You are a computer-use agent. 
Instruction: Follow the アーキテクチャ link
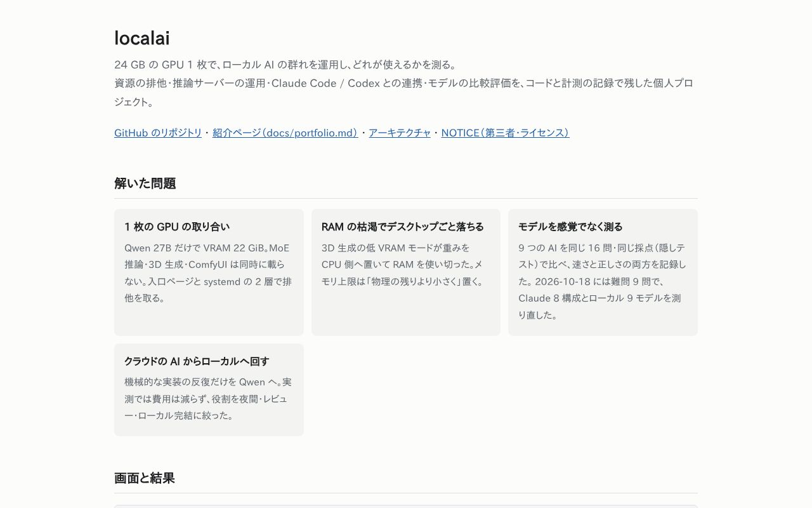pyautogui.click(x=400, y=133)
